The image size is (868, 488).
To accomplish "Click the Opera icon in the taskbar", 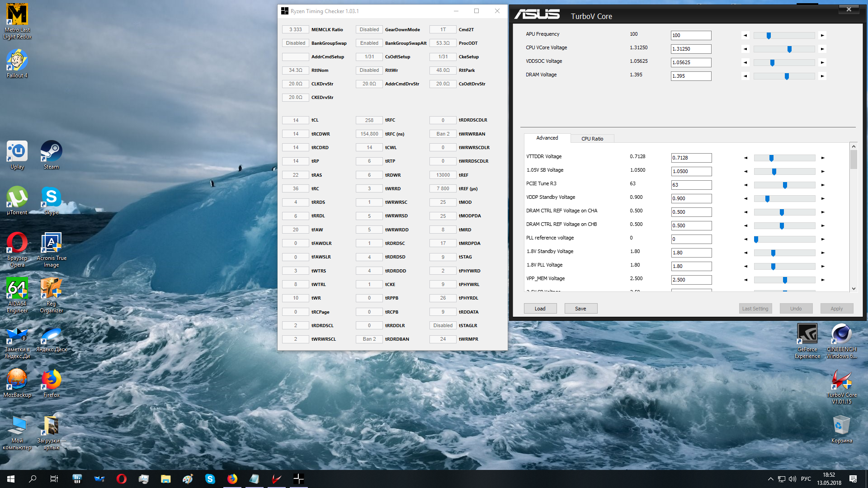I will 121,479.
